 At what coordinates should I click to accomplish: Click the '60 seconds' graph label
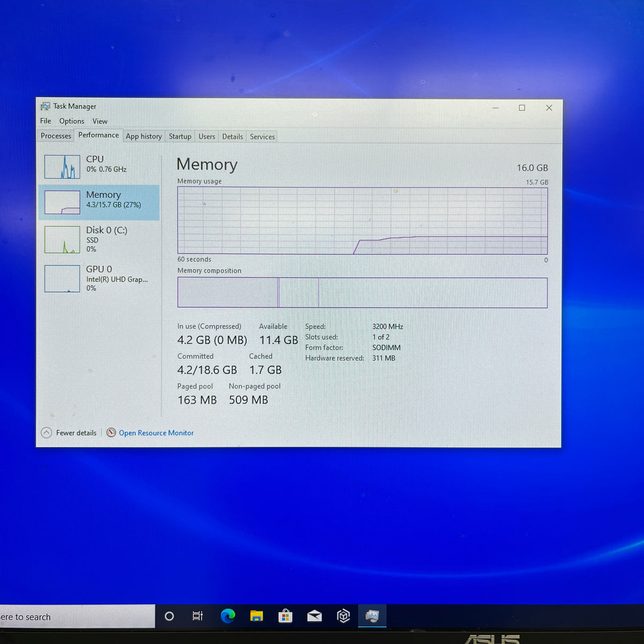pos(194,259)
